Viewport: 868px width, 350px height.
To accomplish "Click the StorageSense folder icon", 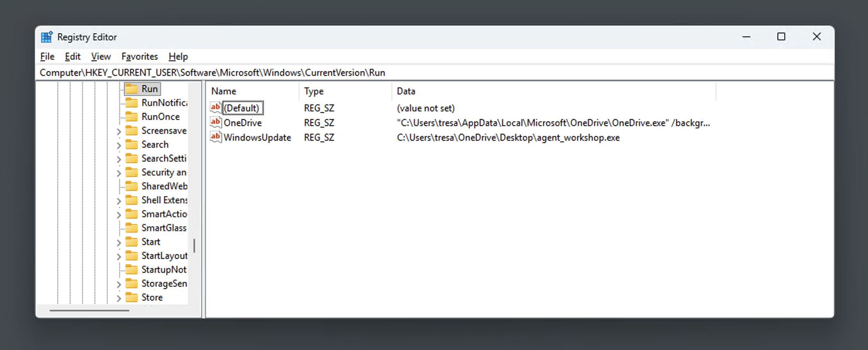I will click(x=132, y=284).
